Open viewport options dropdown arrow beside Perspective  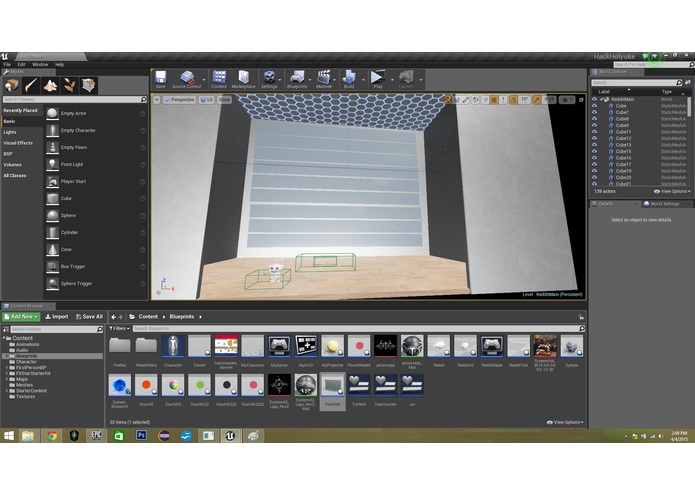tap(156, 100)
